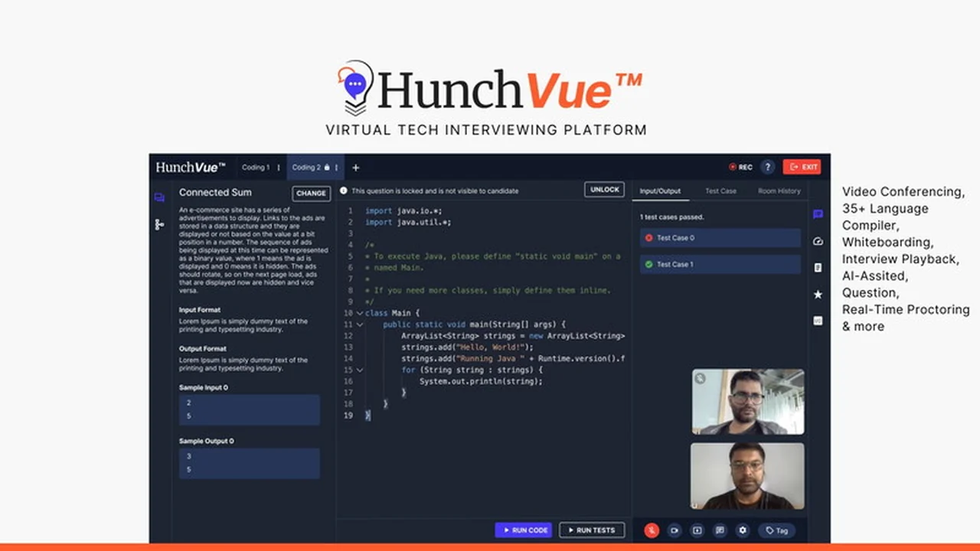This screenshot has width=980, height=551.
Task: Unmute the microphone with the red mic button
Action: tap(652, 530)
